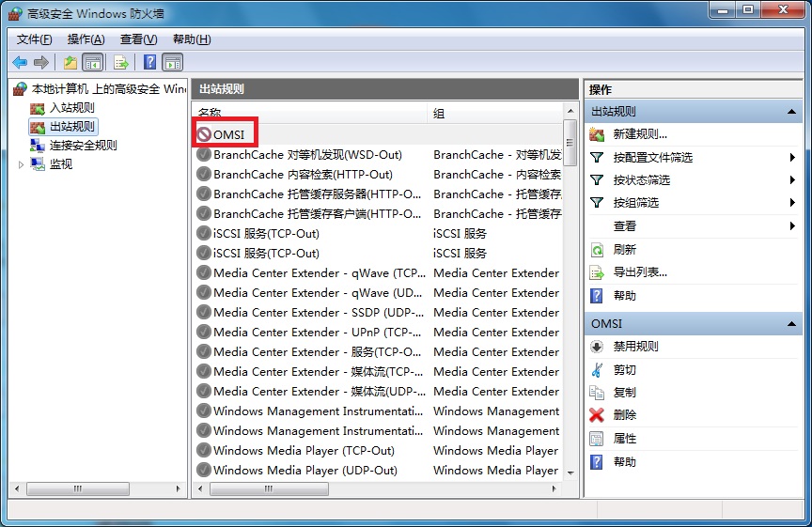This screenshot has width=812, height=527.
Task: Select the BranchCache 托管缓存服务器 rule
Action: point(317,194)
